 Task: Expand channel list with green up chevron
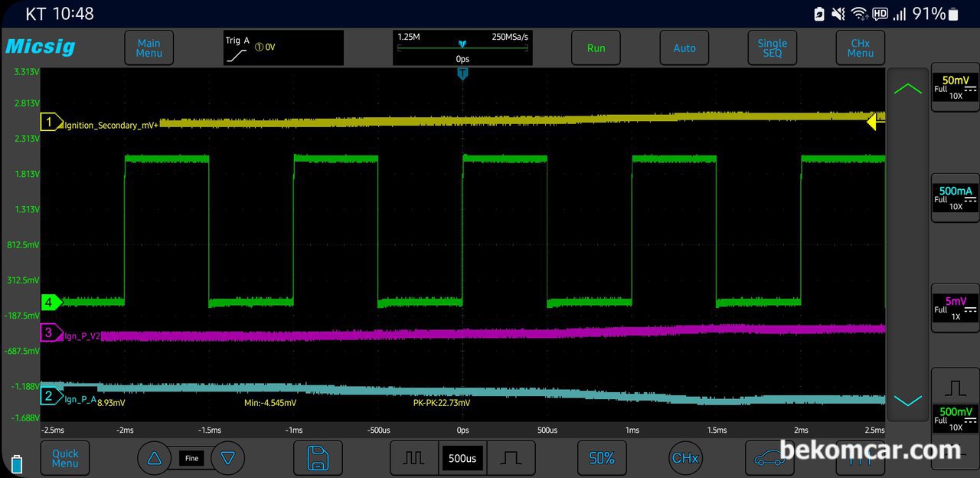click(908, 89)
